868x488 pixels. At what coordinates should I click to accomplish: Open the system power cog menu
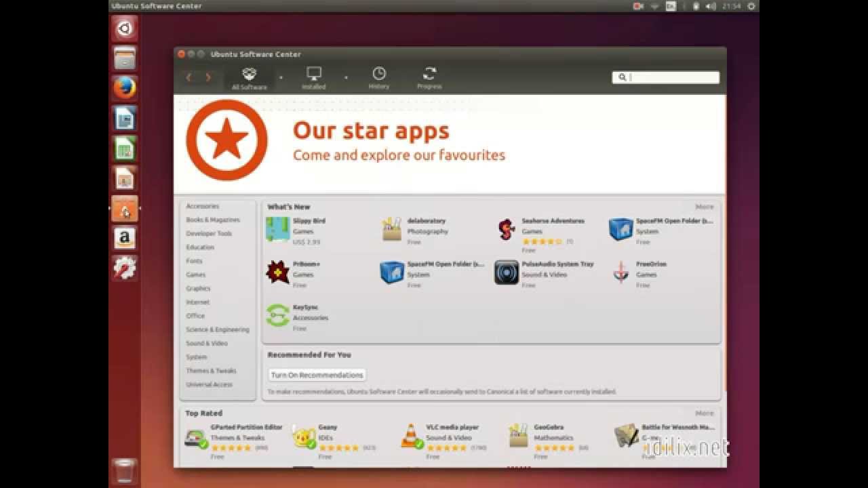(751, 6)
